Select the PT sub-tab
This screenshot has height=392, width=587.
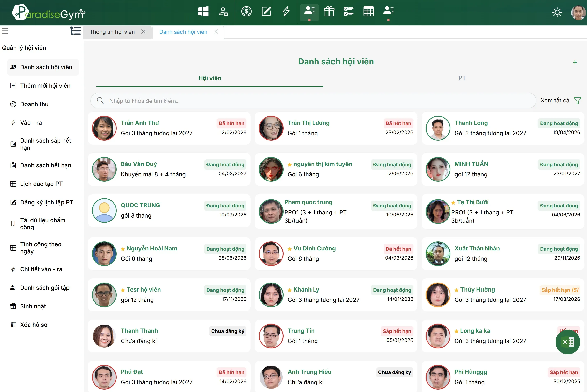462,78
